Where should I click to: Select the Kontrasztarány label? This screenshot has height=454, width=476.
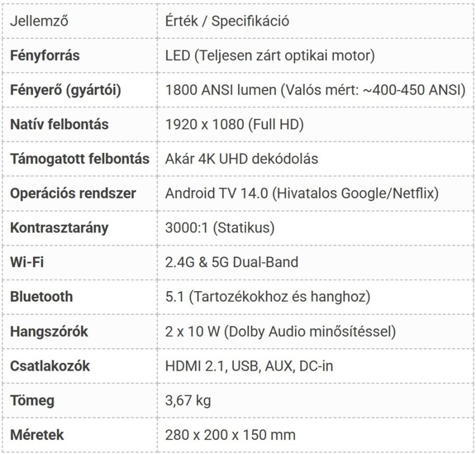coord(59,228)
